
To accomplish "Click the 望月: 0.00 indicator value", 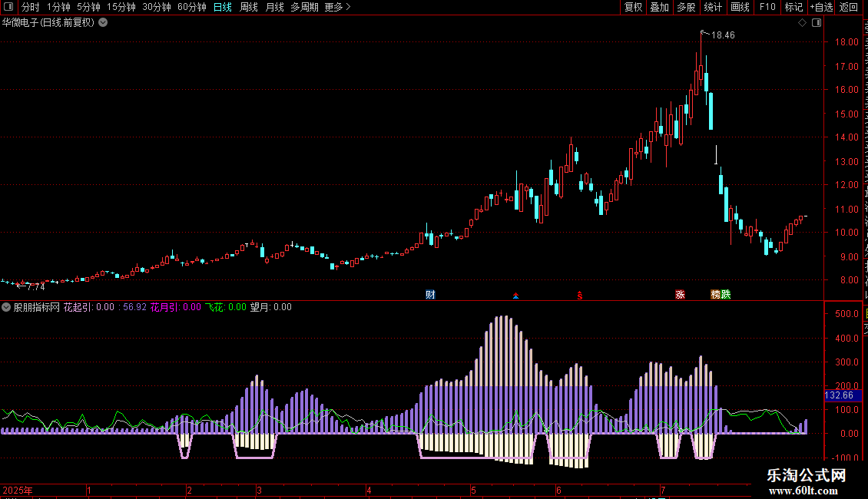I will click(x=270, y=307).
